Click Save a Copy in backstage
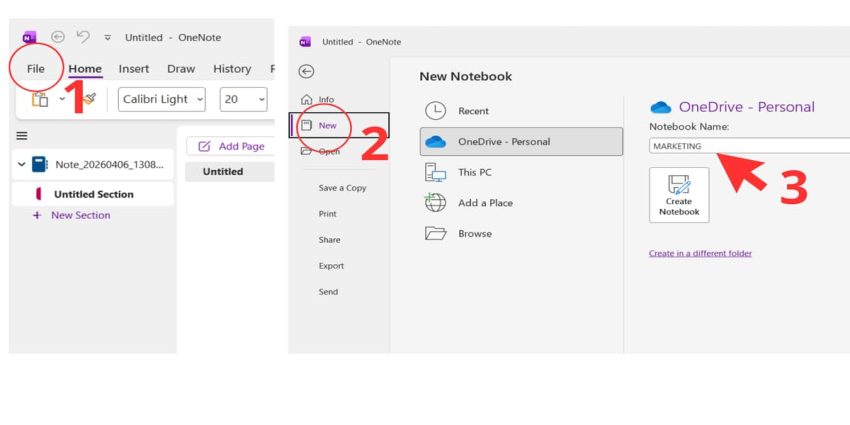The image size is (850, 425). pos(342,188)
